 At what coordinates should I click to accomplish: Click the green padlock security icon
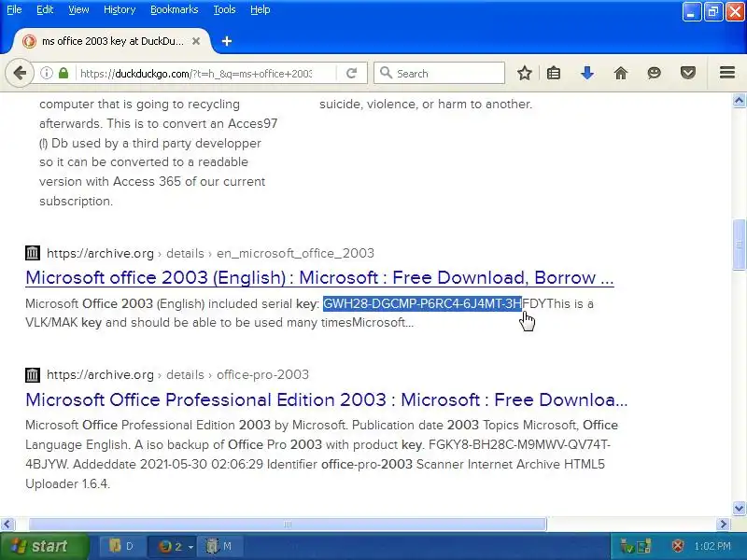click(x=63, y=73)
